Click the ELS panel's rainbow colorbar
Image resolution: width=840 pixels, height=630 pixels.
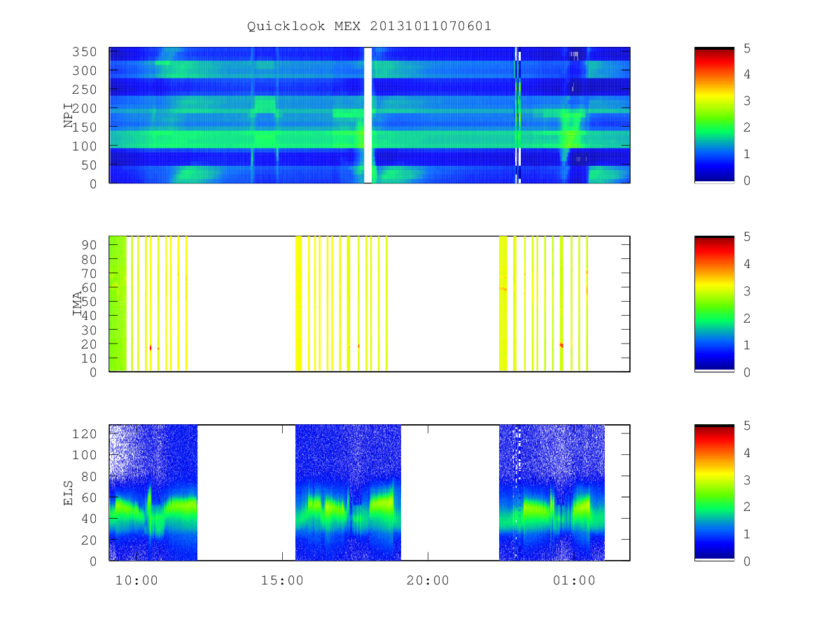click(x=714, y=492)
